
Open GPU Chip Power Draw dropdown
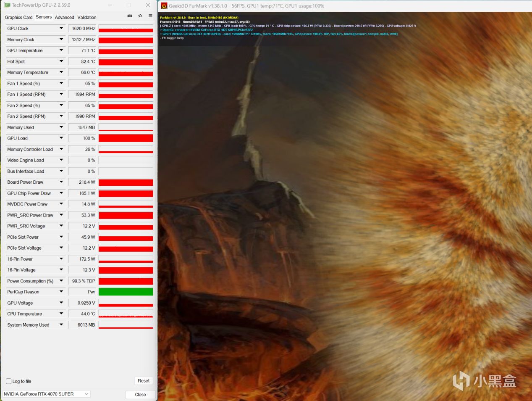point(61,193)
